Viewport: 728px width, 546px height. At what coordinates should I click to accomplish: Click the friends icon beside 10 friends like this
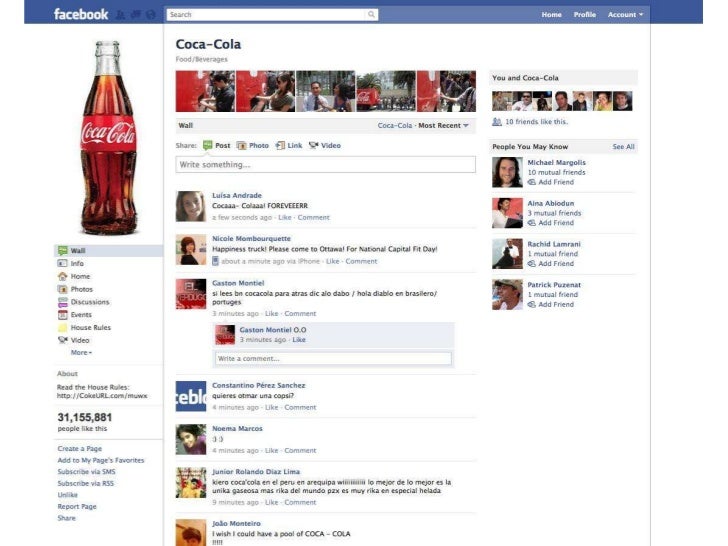[x=497, y=122]
